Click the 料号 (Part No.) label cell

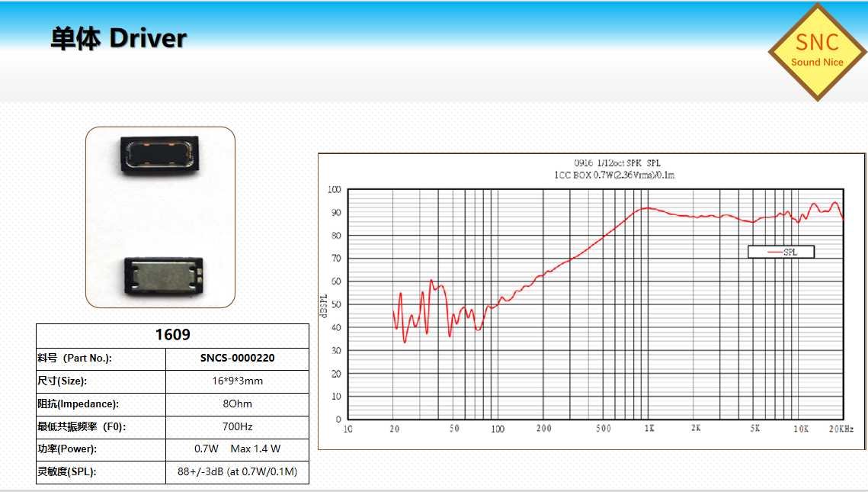point(101,358)
